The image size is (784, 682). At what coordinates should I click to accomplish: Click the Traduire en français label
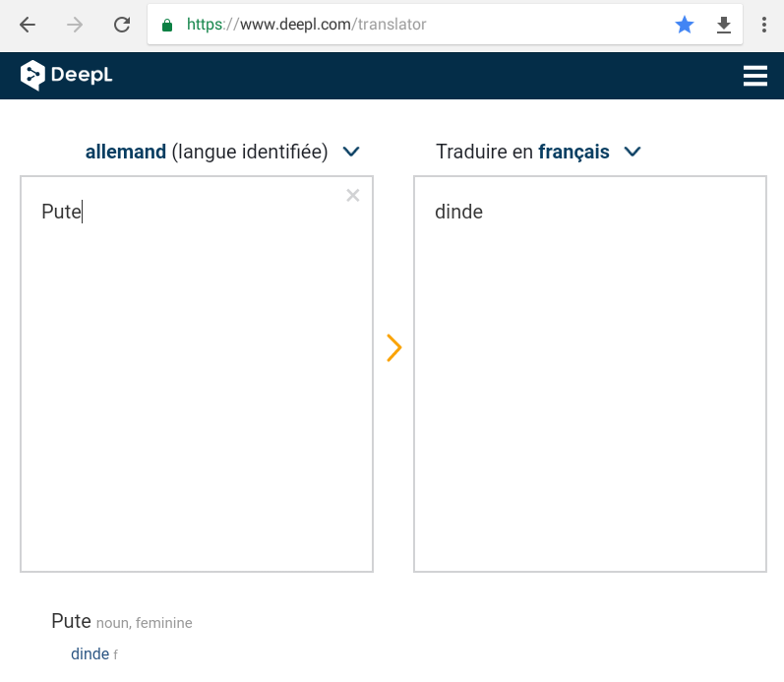pos(522,152)
